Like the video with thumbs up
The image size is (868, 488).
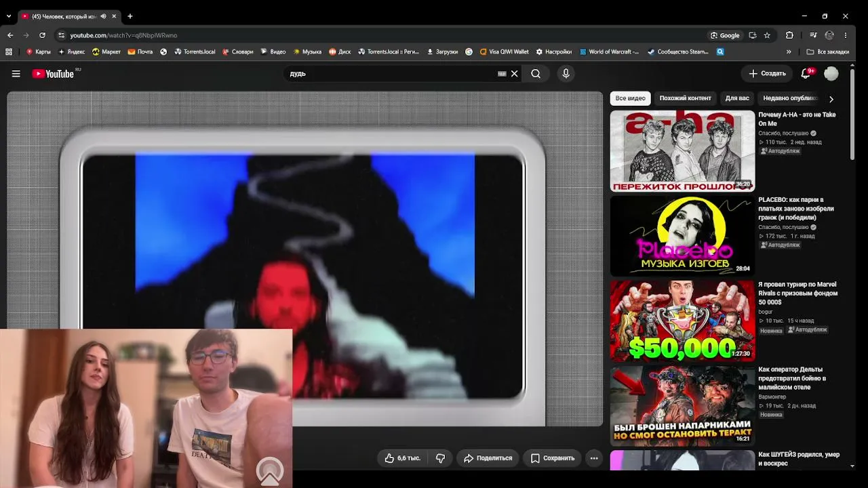coord(403,458)
